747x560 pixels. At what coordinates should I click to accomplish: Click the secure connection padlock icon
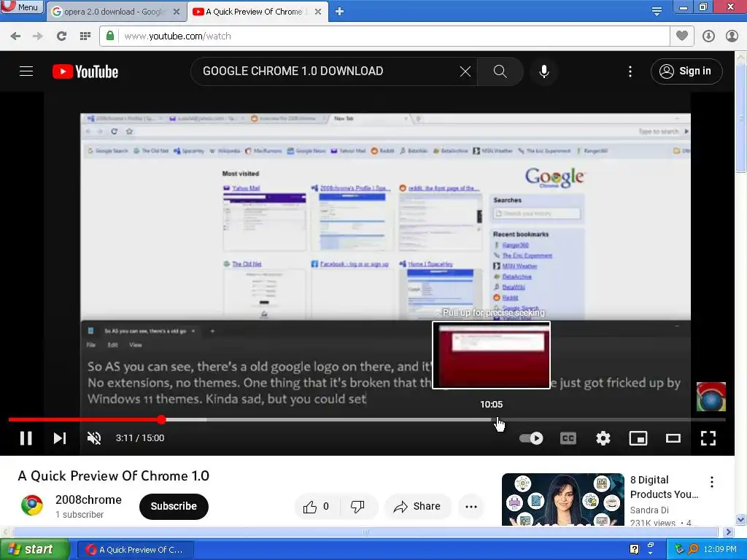click(x=110, y=36)
